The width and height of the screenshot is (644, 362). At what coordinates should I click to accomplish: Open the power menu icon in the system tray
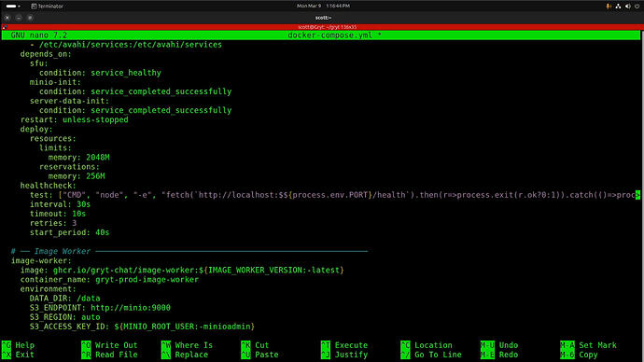pos(637,7)
